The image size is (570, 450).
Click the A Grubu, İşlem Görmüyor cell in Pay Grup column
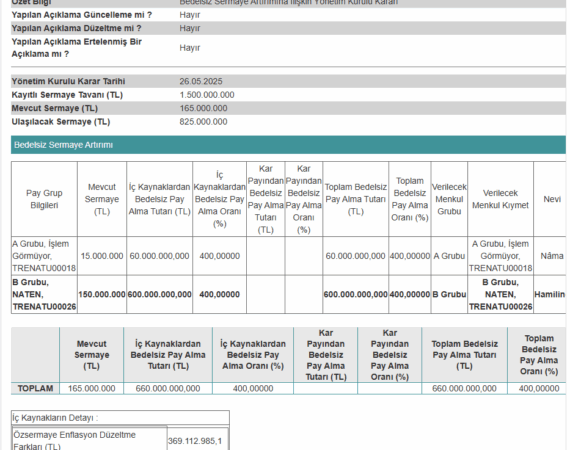44,256
